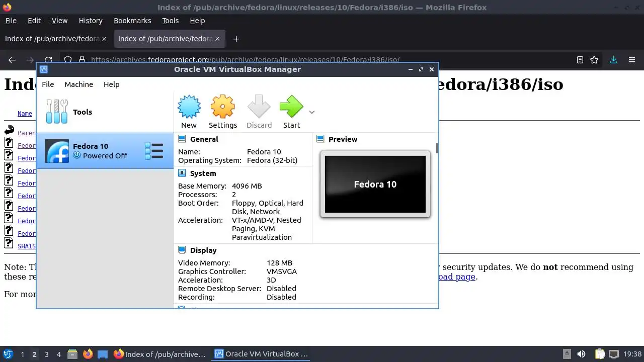Open the Fedora 10 machine tools menu icon

[x=154, y=151]
